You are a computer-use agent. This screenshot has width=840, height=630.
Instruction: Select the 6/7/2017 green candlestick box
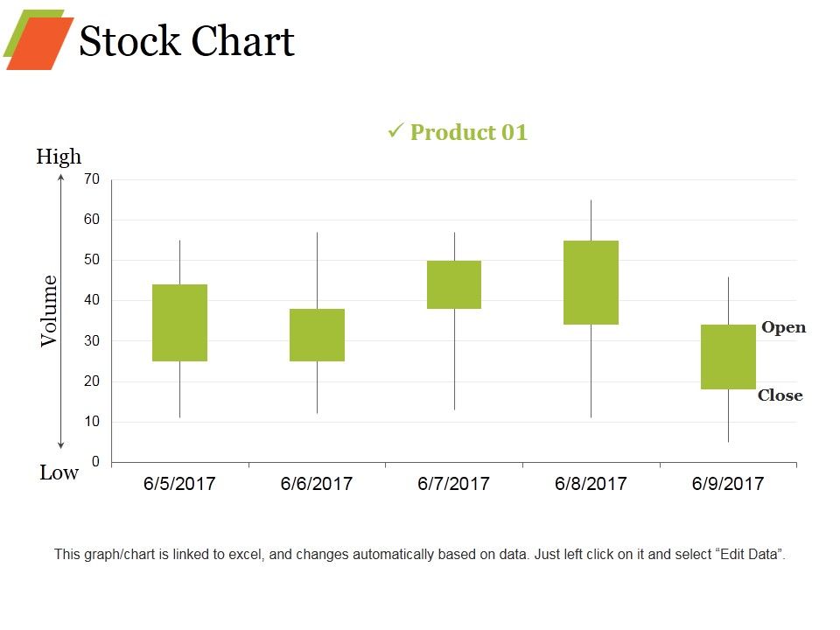[454, 284]
